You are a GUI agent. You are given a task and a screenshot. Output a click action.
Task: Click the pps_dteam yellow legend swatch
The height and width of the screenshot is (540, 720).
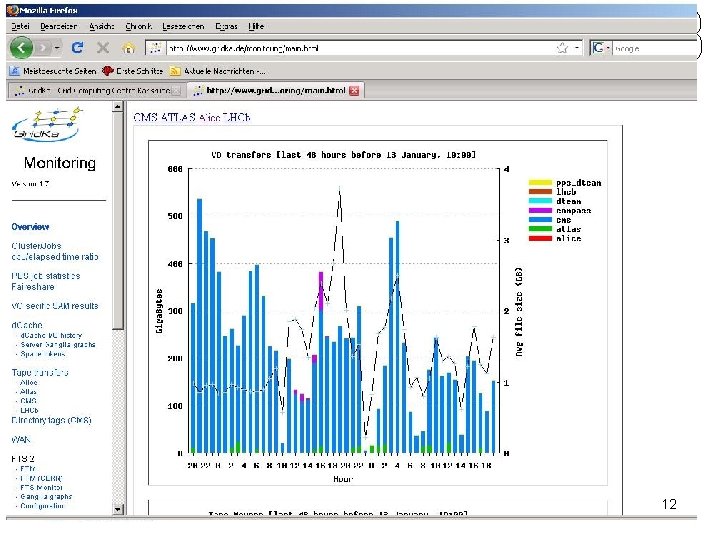pyautogui.click(x=540, y=183)
